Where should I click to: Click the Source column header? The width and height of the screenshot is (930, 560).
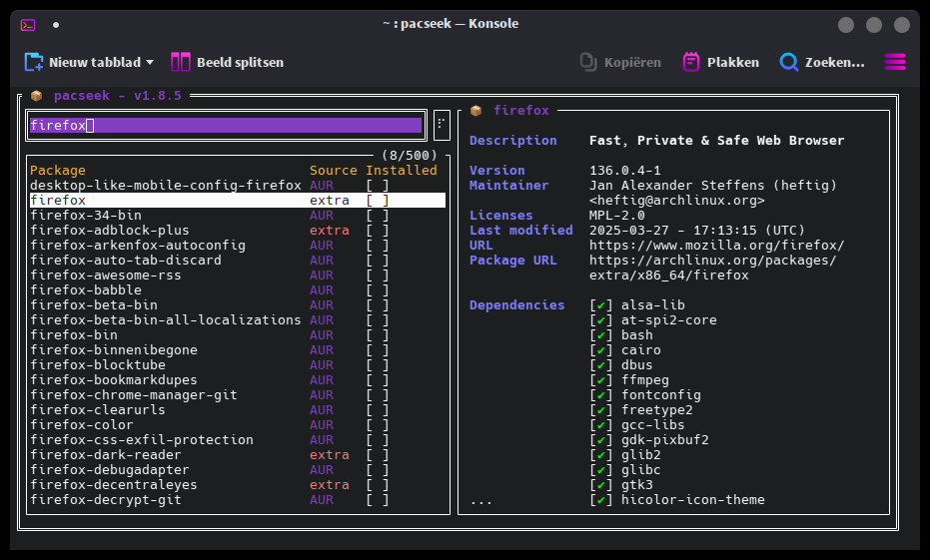(x=333, y=170)
